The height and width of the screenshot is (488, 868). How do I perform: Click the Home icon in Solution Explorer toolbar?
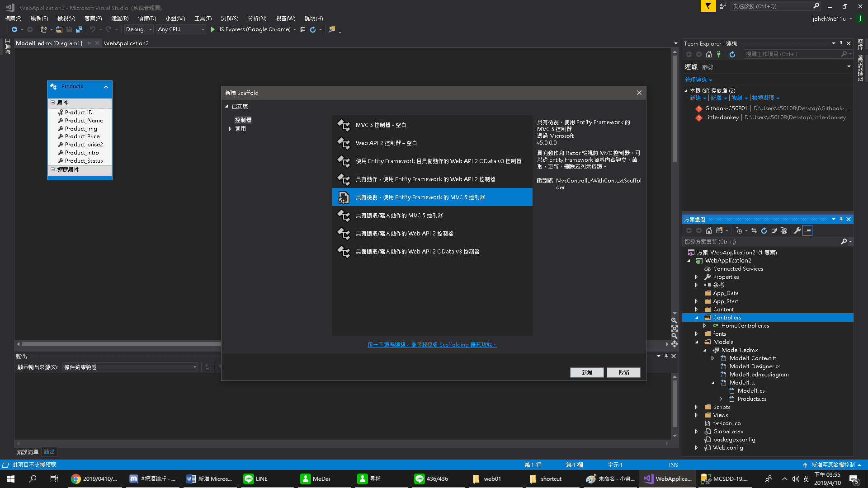click(709, 230)
